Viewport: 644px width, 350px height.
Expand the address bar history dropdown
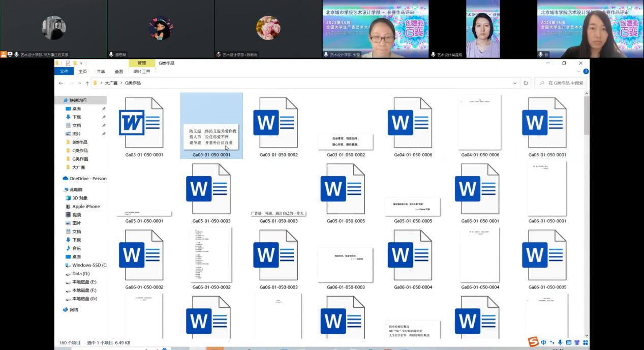(515, 83)
